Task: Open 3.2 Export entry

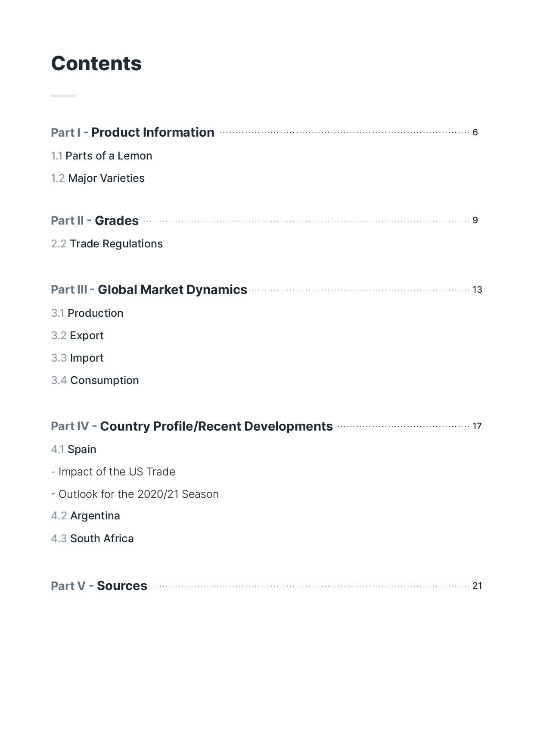Action: [78, 335]
